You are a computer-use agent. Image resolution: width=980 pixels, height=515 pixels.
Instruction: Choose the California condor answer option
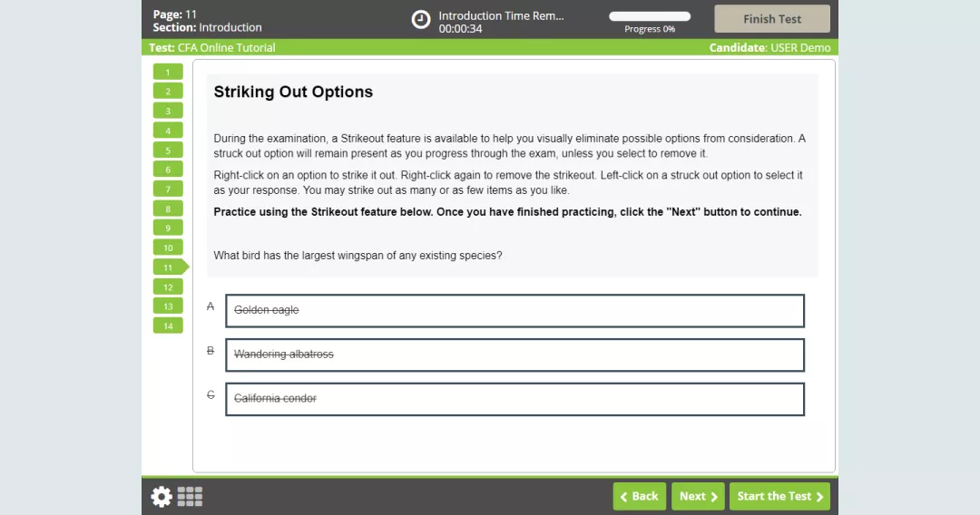click(x=514, y=399)
